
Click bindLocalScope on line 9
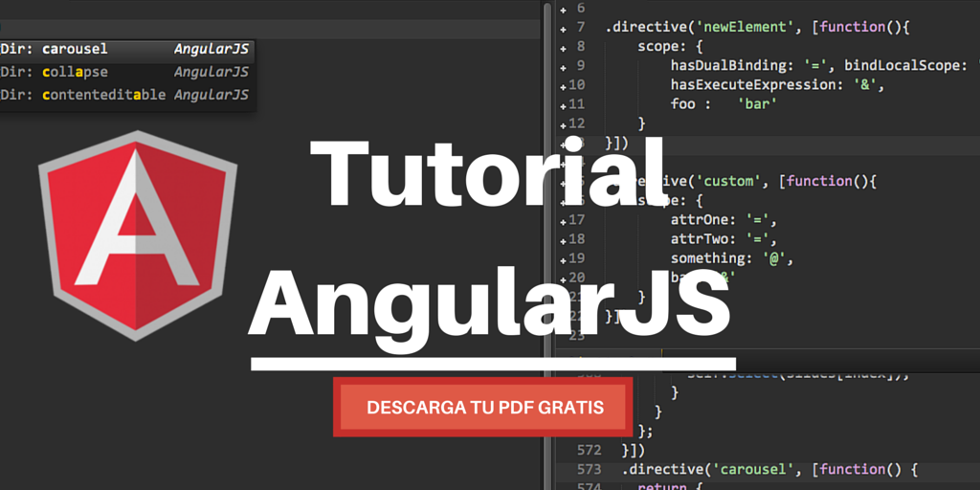[x=902, y=66]
